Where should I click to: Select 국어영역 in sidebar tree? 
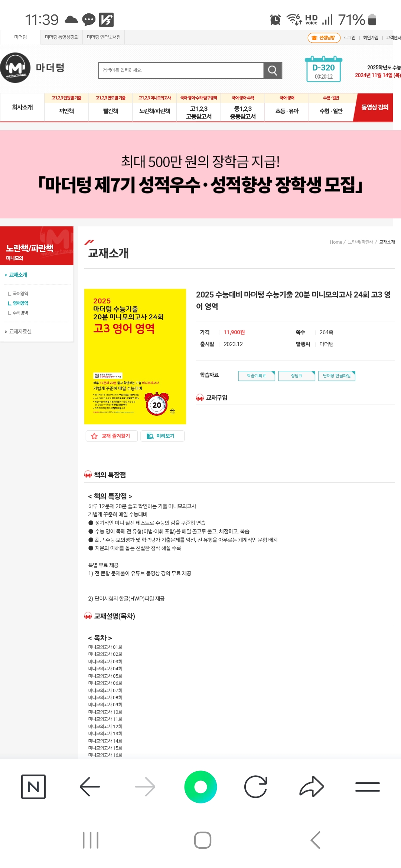20,293
